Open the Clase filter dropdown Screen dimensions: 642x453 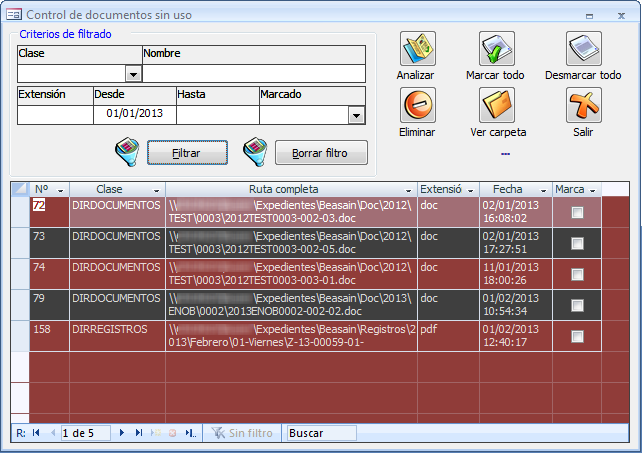pos(133,75)
